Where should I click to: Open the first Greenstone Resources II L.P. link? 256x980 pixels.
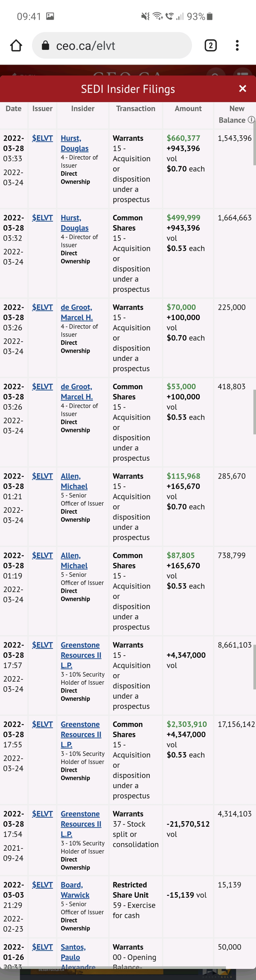tap(81, 655)
